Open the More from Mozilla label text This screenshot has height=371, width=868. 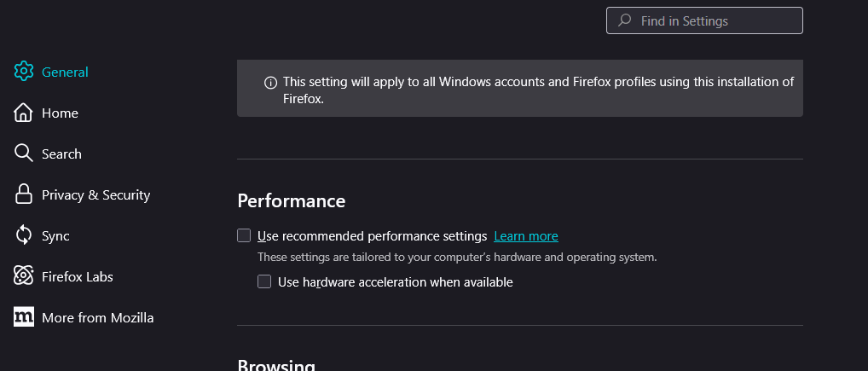97,317
